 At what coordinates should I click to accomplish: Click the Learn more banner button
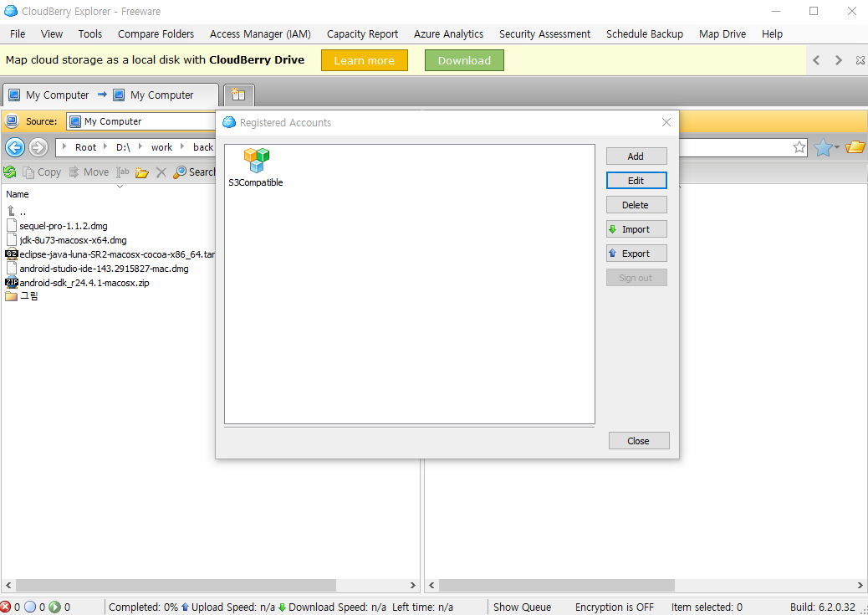(x=365, y=60)
